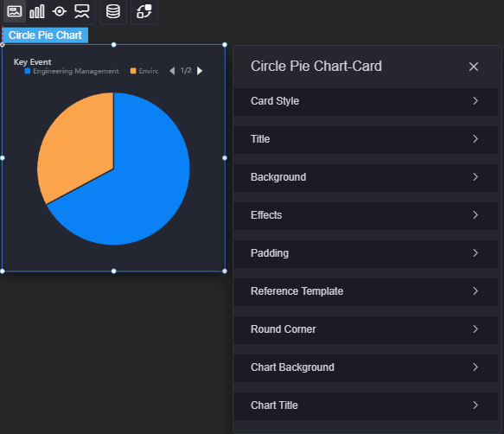Expand the Card Style section
Viewport: 504px width, 434px height.
(366, 101)
